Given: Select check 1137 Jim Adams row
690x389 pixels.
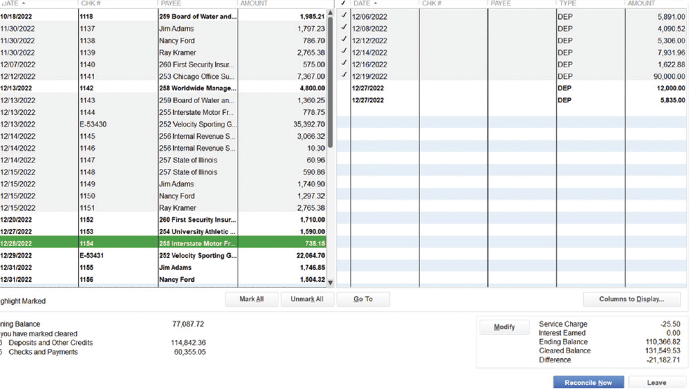Looking at the screenshot, I should point(163,28).
